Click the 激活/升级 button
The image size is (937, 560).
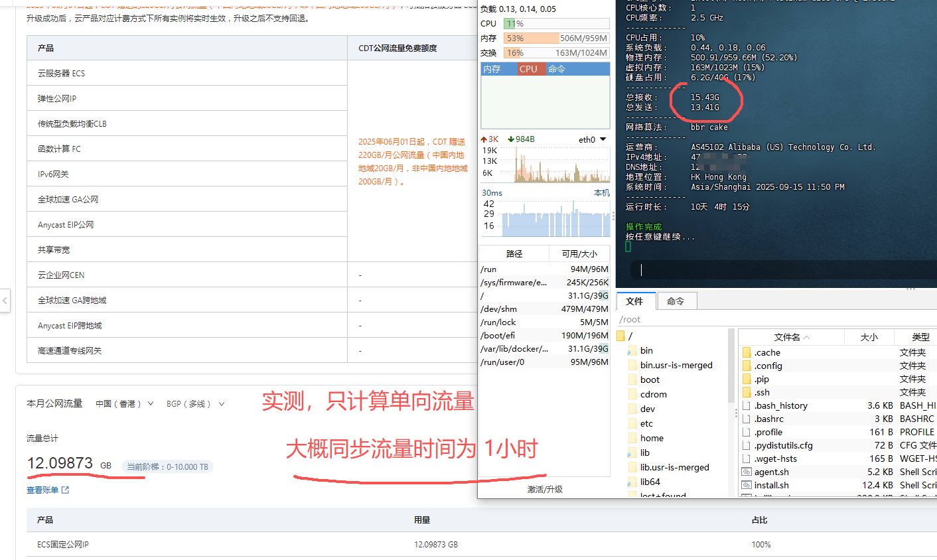click(x=545, y=489)
